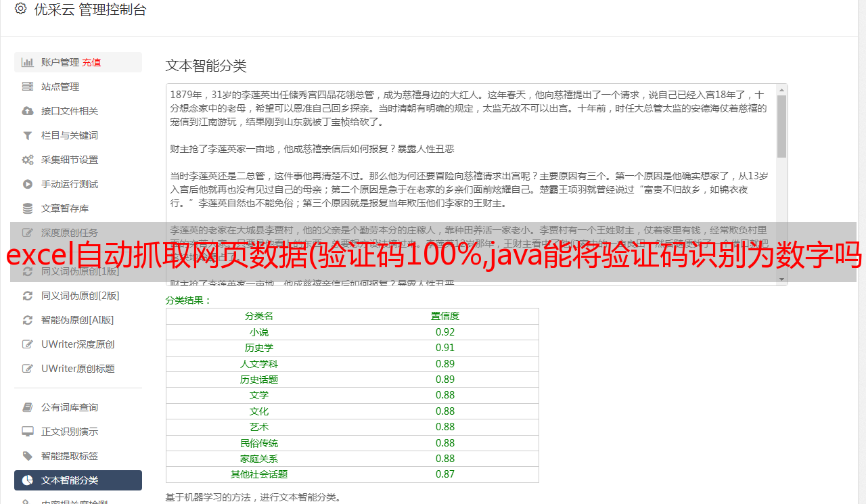
Task: Click the 历史话题 category cell
Action: [259, 380]
